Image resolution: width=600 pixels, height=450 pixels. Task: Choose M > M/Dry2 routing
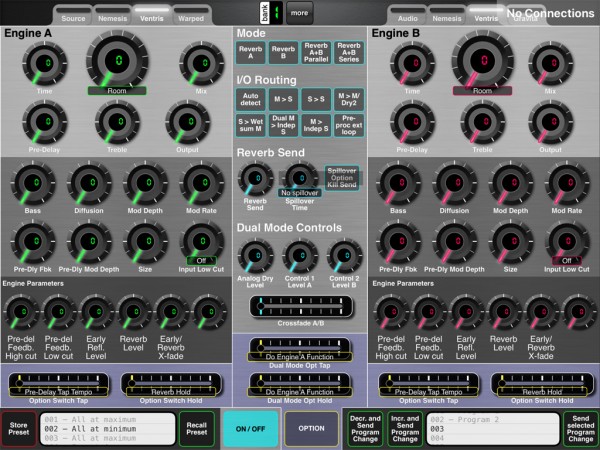click(x=349, y=99)
